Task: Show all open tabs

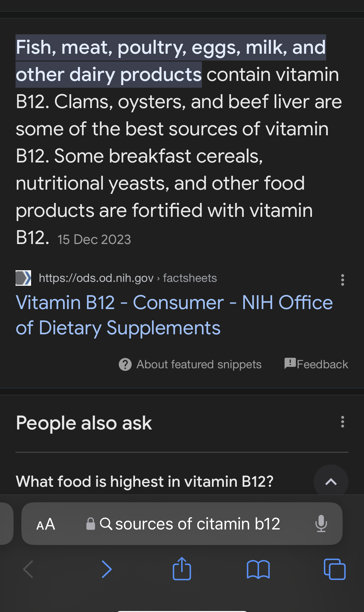Action: (x=335, y=569)
